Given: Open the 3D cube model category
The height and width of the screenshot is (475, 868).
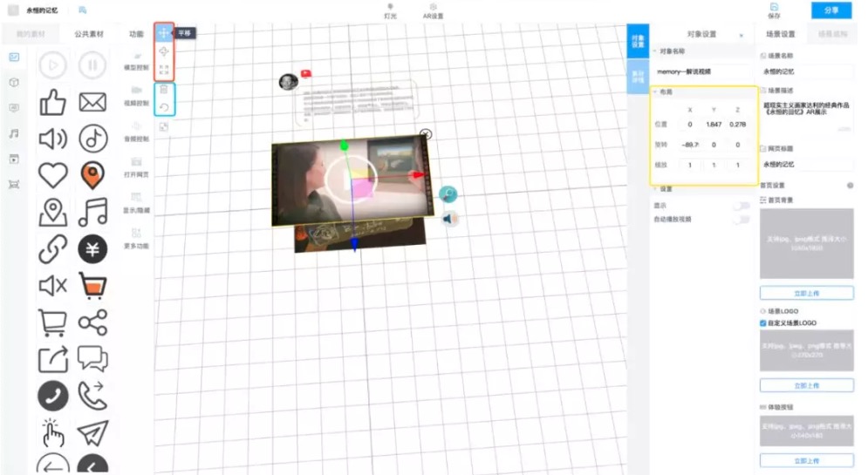Looking at the screenshot, I should click(x=14, y=83).
